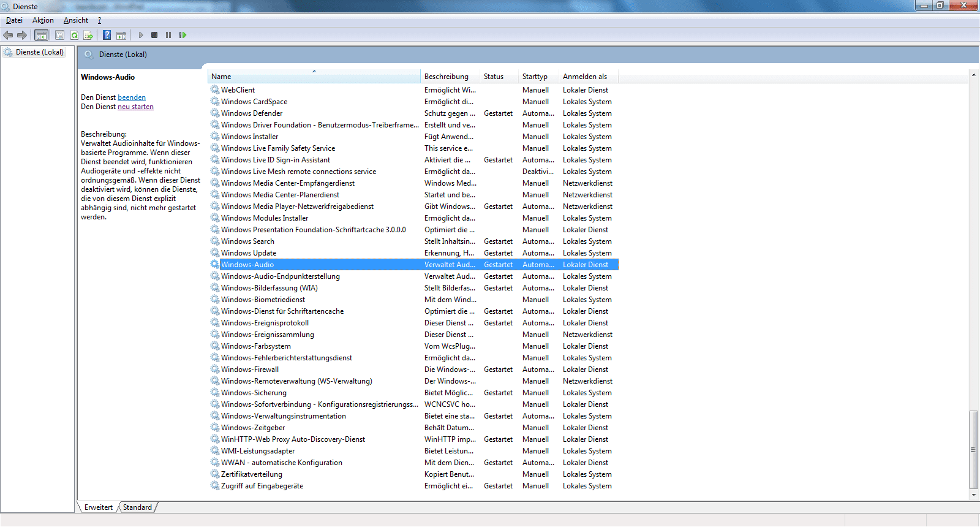Click the Back arrow toolbar icon
The width and height of the screenshot is (980, 527).
point(8,35)
